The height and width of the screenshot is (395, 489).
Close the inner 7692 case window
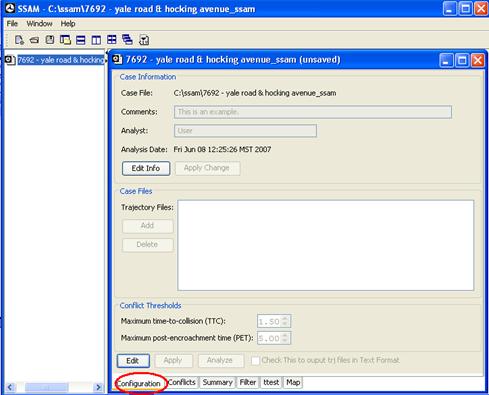478,60
